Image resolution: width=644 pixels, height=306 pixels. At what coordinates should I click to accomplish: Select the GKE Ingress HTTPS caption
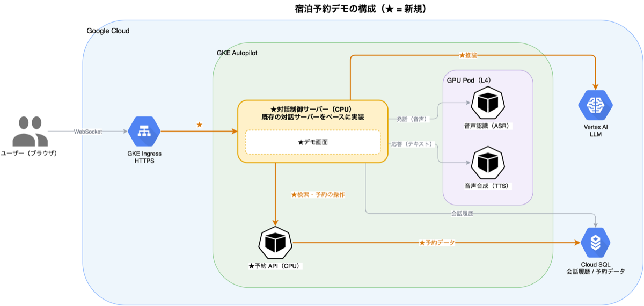coord(144,157)
